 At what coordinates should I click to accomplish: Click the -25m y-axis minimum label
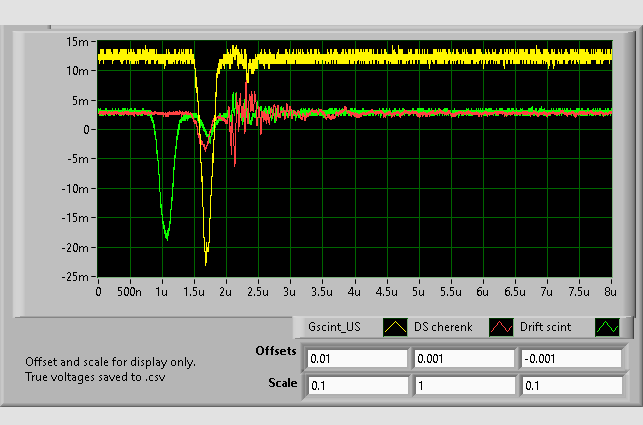pyautogui.click(x=75, y=277)
